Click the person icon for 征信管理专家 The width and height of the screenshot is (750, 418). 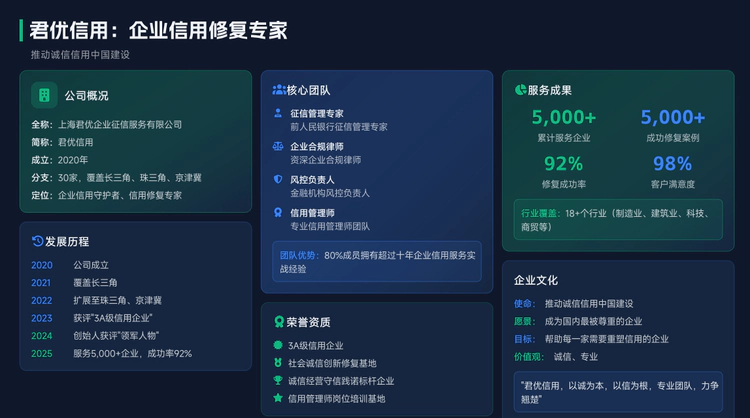tap(278, 113)
